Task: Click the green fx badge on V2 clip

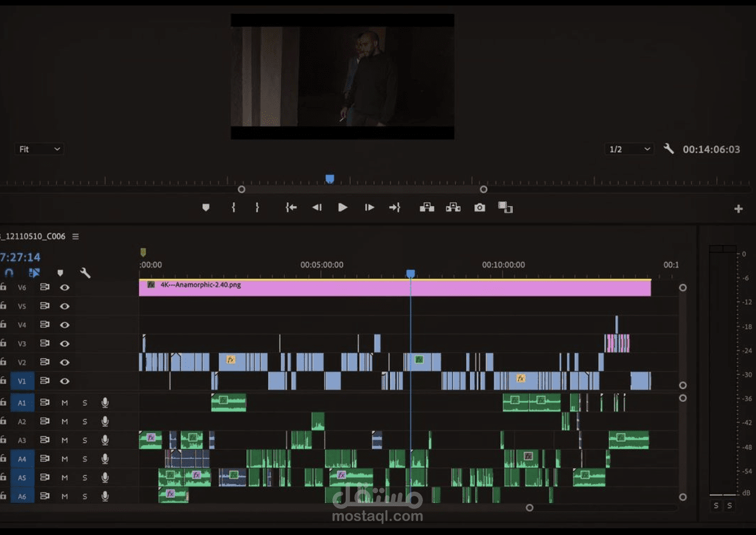Action: tap(419, 359)
